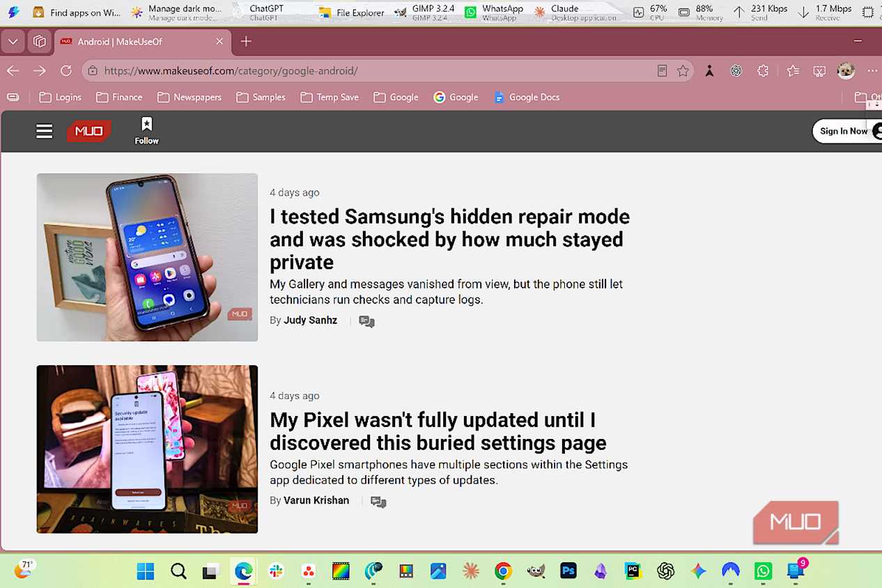Viewport: 882px width, 588px height.
Task: Open the favorites list icon
Action: [793, 70]
